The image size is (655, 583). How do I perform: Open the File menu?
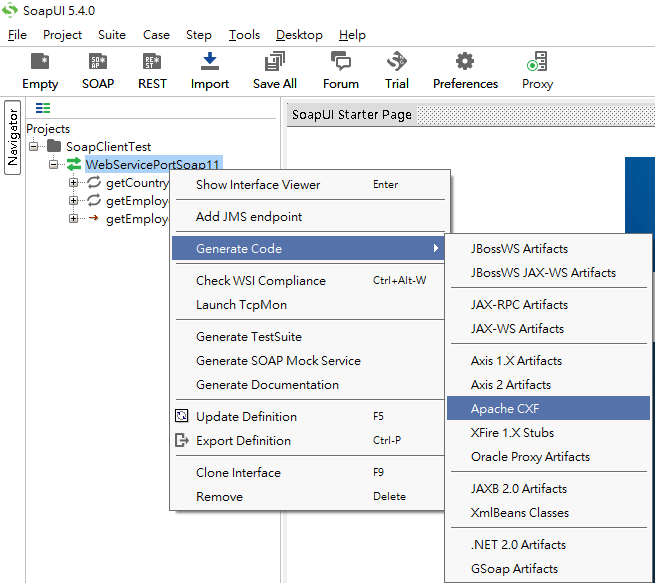tap(17, 35)
